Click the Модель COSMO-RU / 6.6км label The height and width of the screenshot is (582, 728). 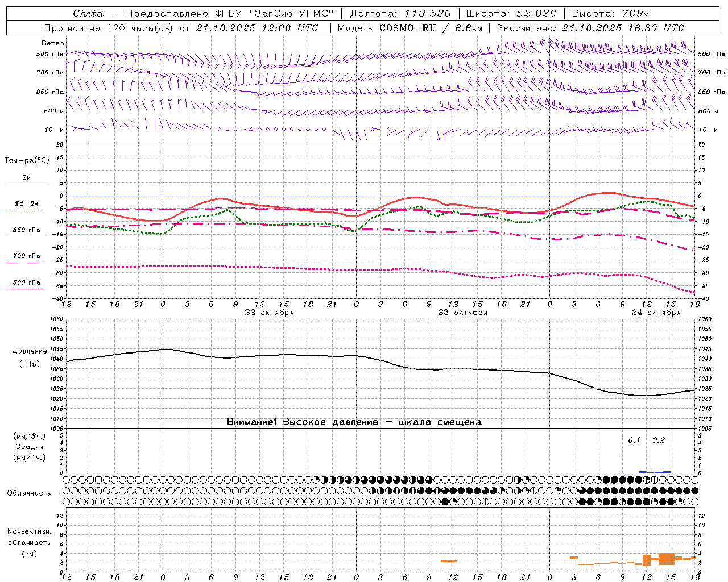[x=410, y=28]
